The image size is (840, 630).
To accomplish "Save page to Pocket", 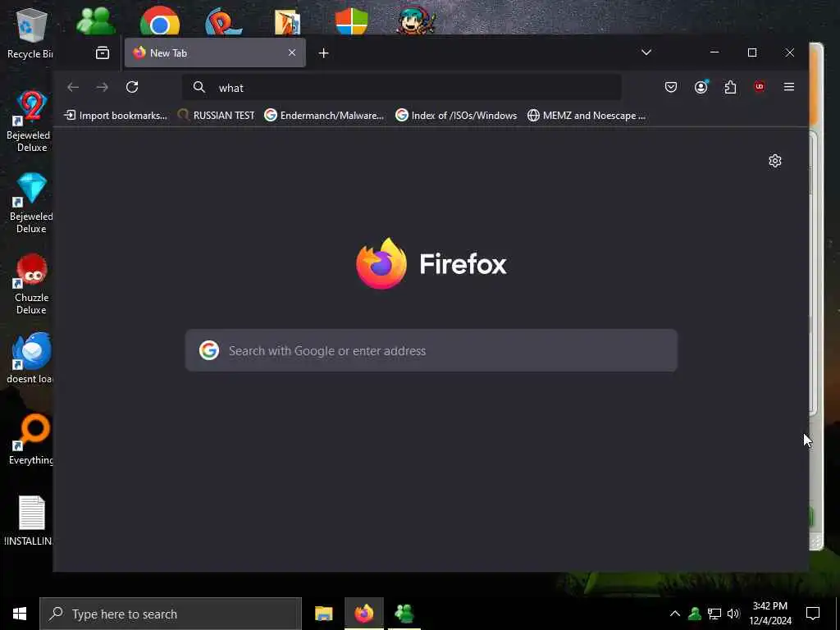I will point(671,87).
